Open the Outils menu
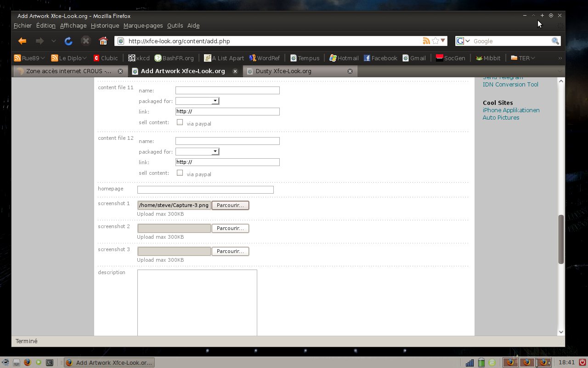 coord(175,26)
